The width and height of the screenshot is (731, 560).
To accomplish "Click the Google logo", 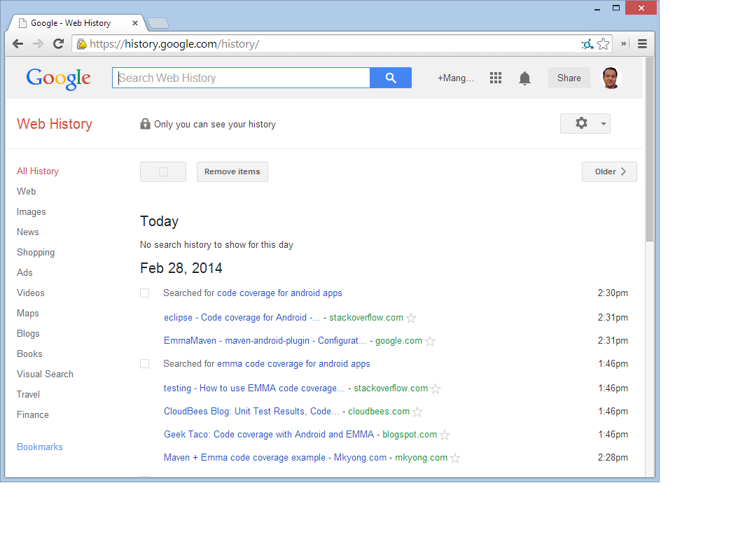I will tap(59, 78).
